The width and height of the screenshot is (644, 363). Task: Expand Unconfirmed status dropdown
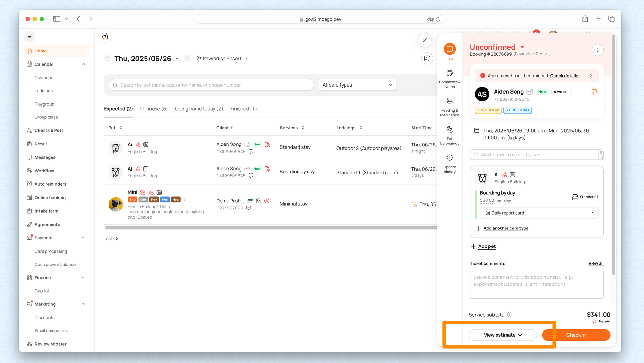pos(522,47)
